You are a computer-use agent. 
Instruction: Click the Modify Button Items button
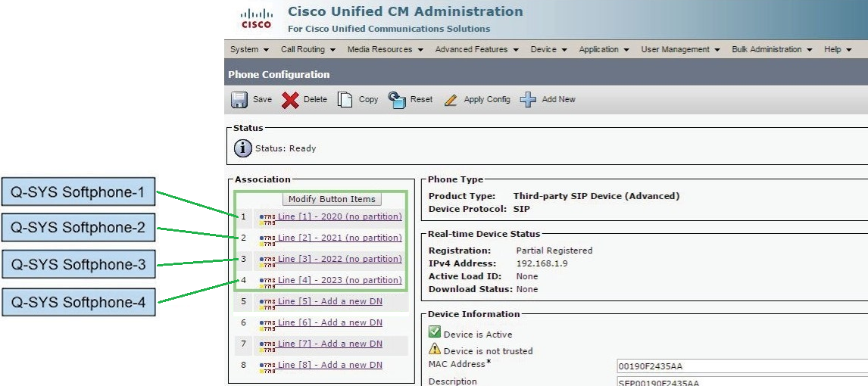[x=332, y=199]
